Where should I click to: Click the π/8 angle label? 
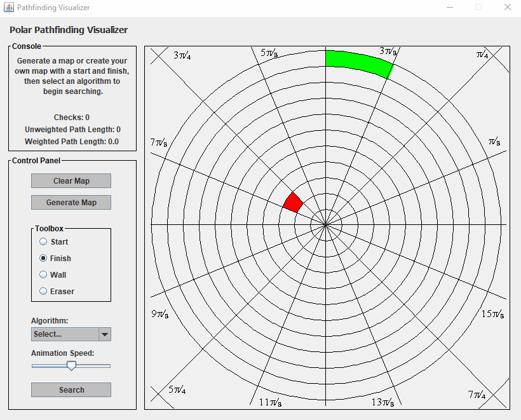click(x=494, y=142)
